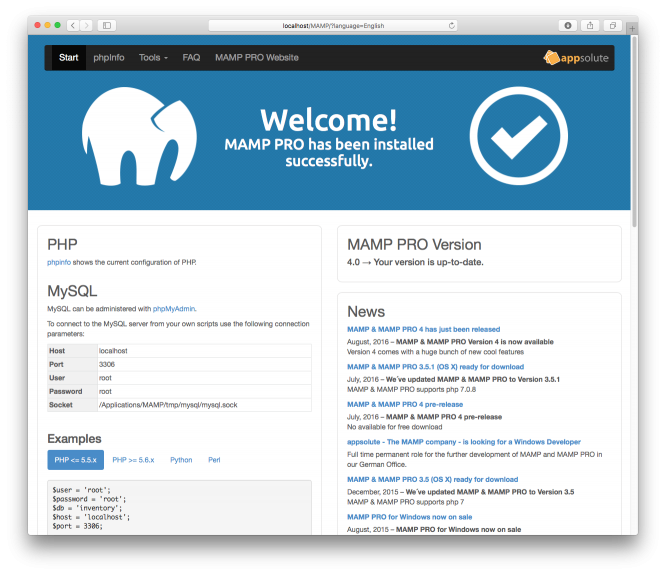Switch to the Python example tab
Image resolution: width=666 pixels, height=575 pixels.
pos(181,460)
